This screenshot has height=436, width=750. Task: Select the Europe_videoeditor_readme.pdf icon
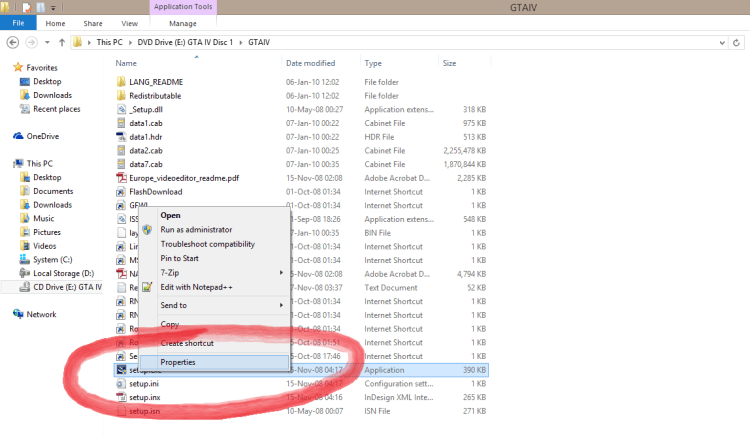[x=121, y=178]
